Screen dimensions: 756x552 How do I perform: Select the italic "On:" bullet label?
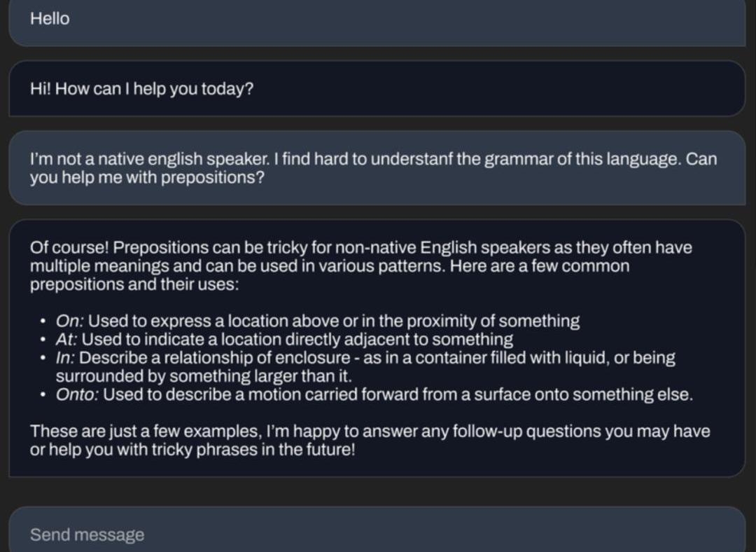click(x=70, y=322)
